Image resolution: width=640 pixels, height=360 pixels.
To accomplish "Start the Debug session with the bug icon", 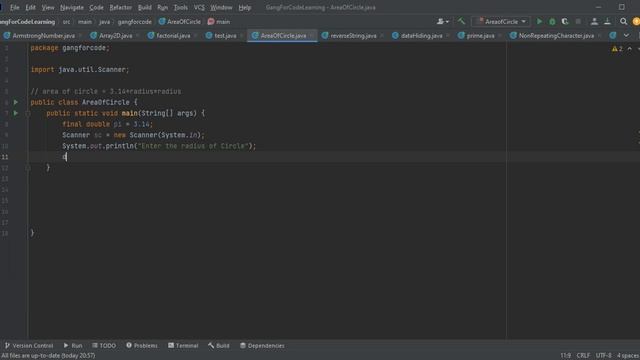I will tap(552, 22).
